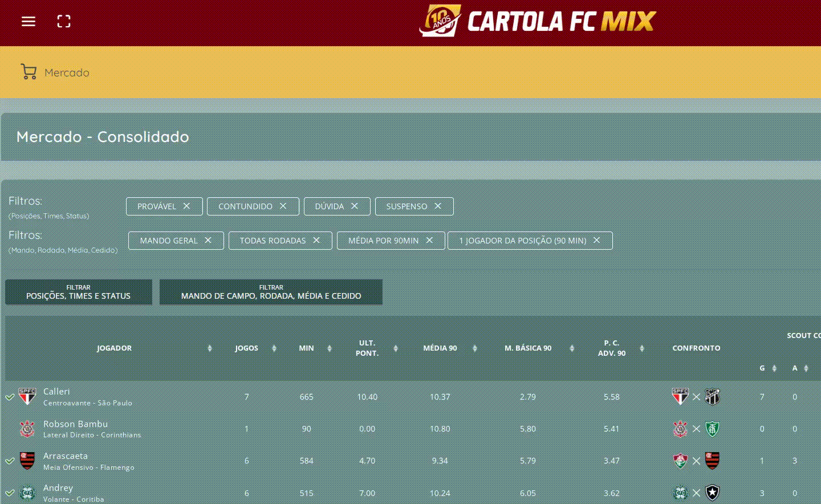Click Fluminense crest in Arrascaeta's confronto
The image size is (821, 504).
click(x=680, y=461)
